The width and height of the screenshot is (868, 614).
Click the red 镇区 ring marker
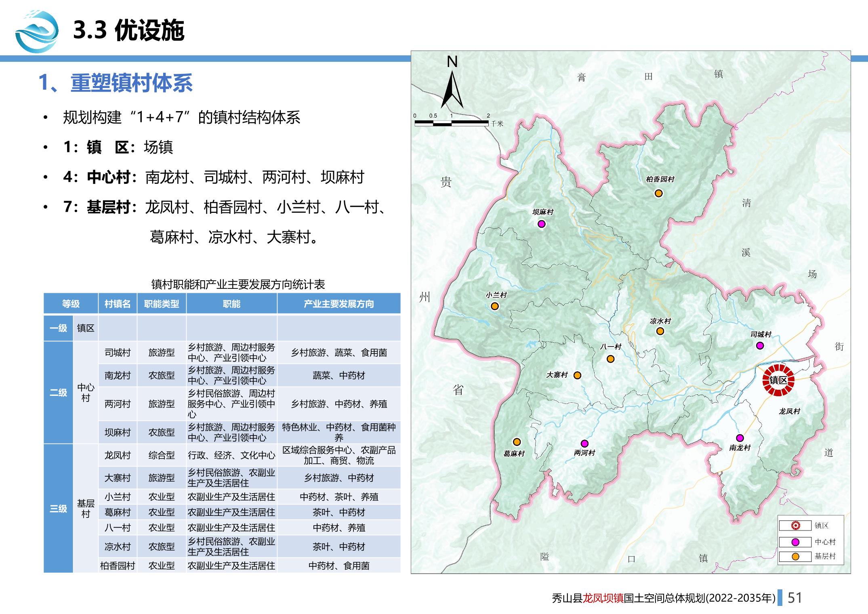(778, 380)
